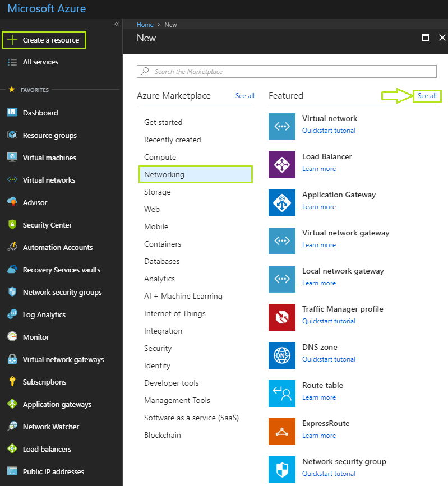Click the Network Watcher icon
The height and width of the screenshot is (486, 448).
(12, 426)
